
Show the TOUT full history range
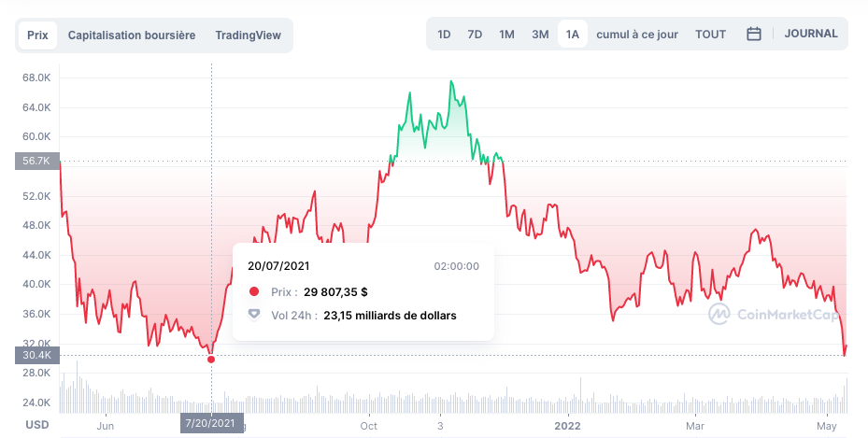coord(710,35)
